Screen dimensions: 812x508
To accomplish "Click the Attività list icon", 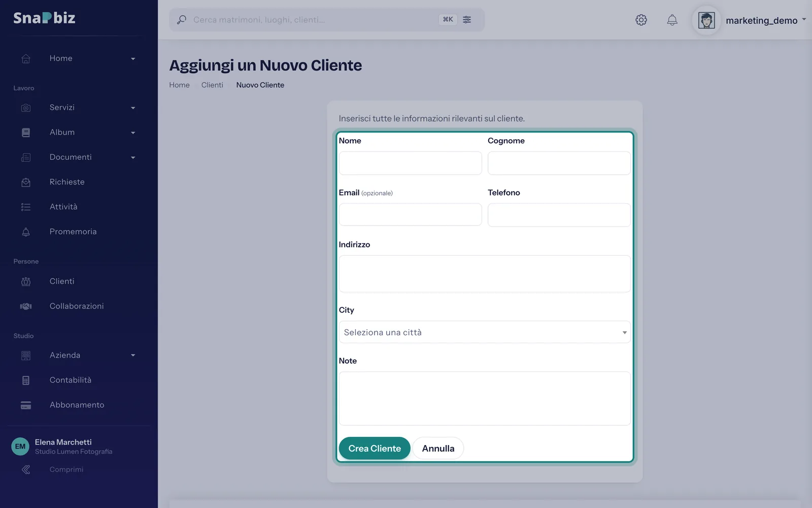I will coord(26,207).
